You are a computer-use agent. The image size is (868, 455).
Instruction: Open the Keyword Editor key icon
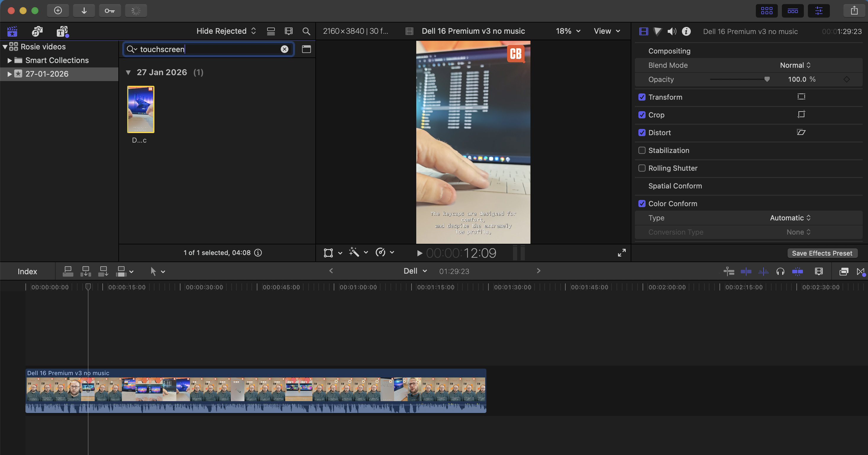(109, 10)
